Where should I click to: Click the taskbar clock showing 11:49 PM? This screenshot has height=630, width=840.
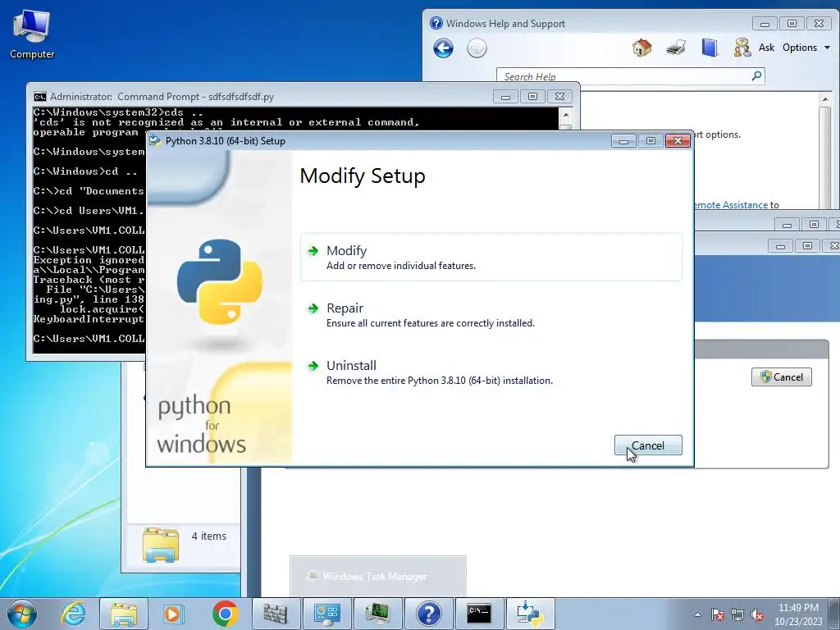(x=798, y=614)
